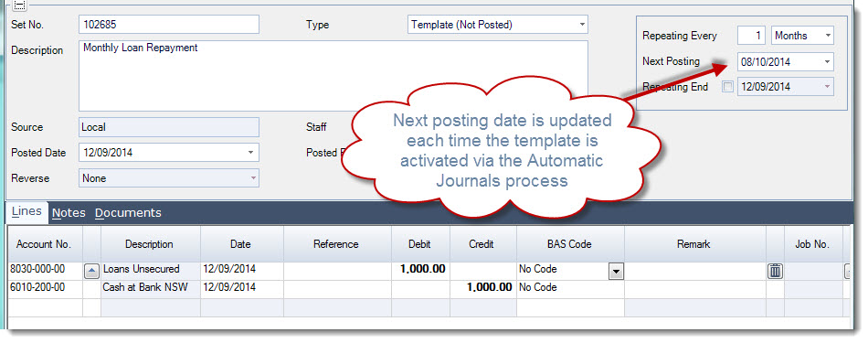Click the 1,000.00 credit amount cell

pos(482,289)
